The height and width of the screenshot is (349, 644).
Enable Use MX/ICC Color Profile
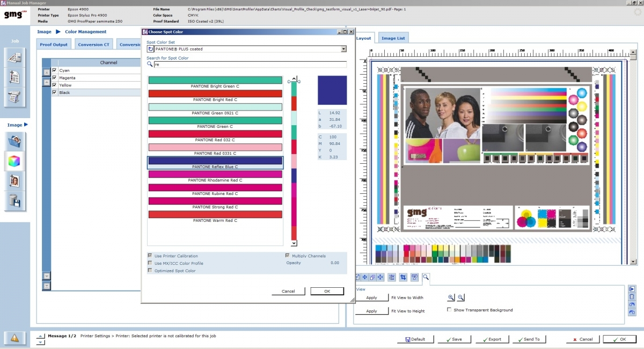click(x=150, y=263)
